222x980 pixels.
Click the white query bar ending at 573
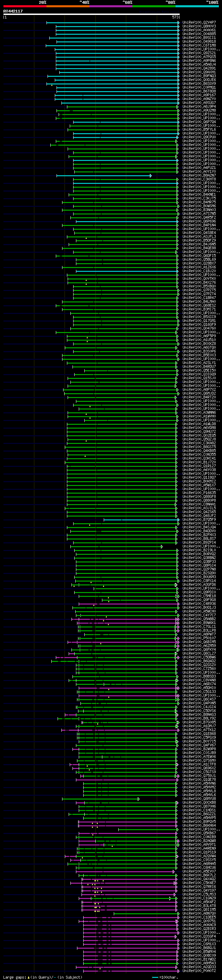(x=92, y=15)
